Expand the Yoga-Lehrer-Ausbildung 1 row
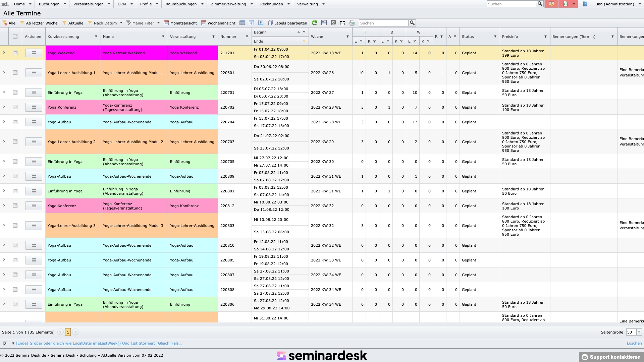The height and width of the screenshot is (362, 644). [4, 72]
